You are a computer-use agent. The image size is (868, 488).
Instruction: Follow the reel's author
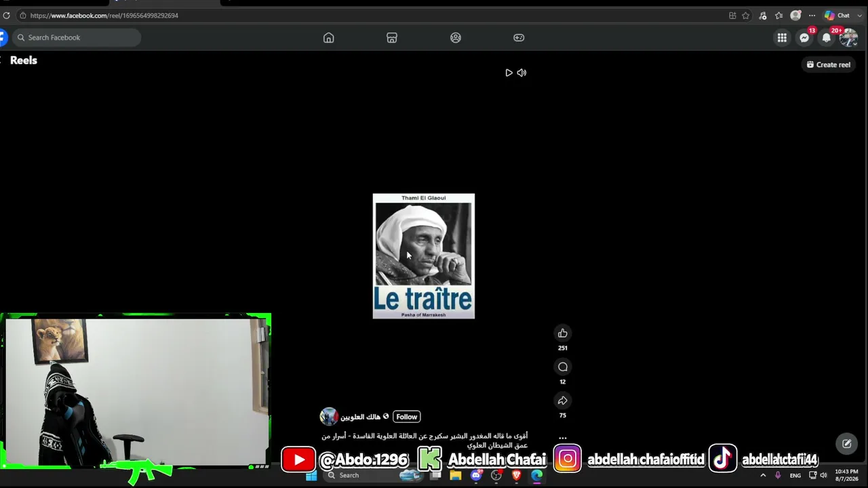click(406, 417)
